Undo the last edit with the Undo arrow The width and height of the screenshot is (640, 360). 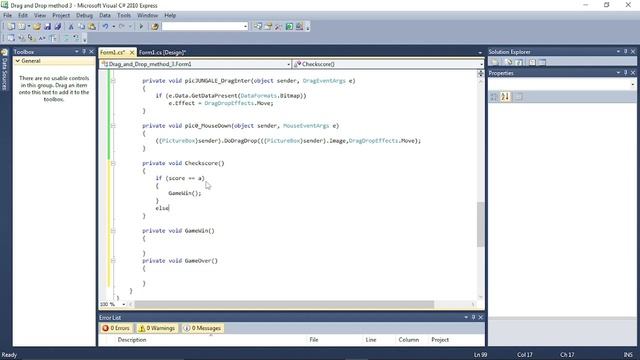[x=105, y=27]
